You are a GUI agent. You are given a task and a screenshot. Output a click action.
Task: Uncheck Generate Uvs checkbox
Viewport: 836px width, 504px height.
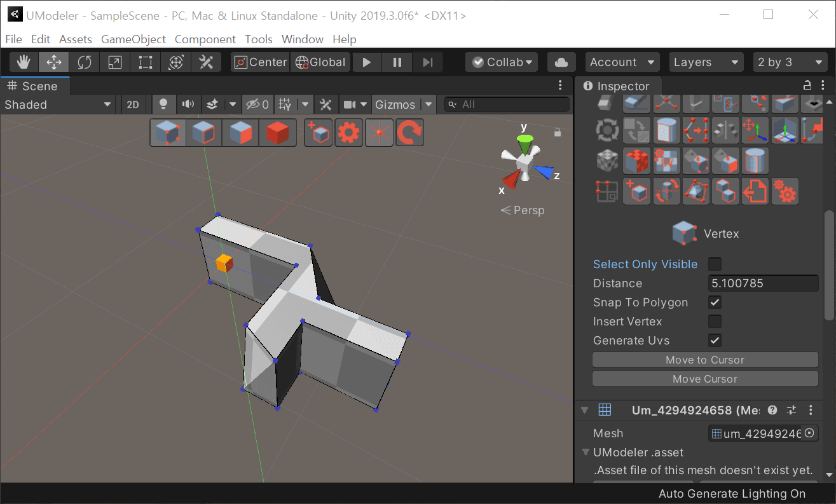coord(715,340)
